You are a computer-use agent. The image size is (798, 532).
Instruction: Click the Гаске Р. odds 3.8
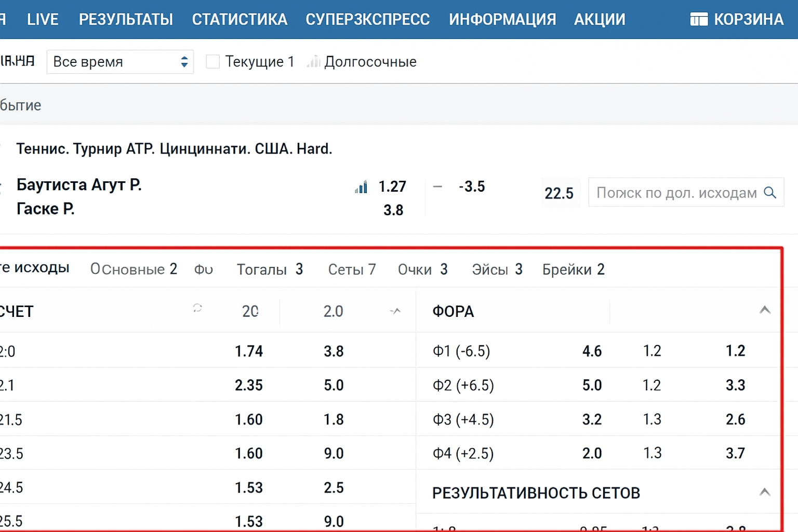click(x=393, y=210)
